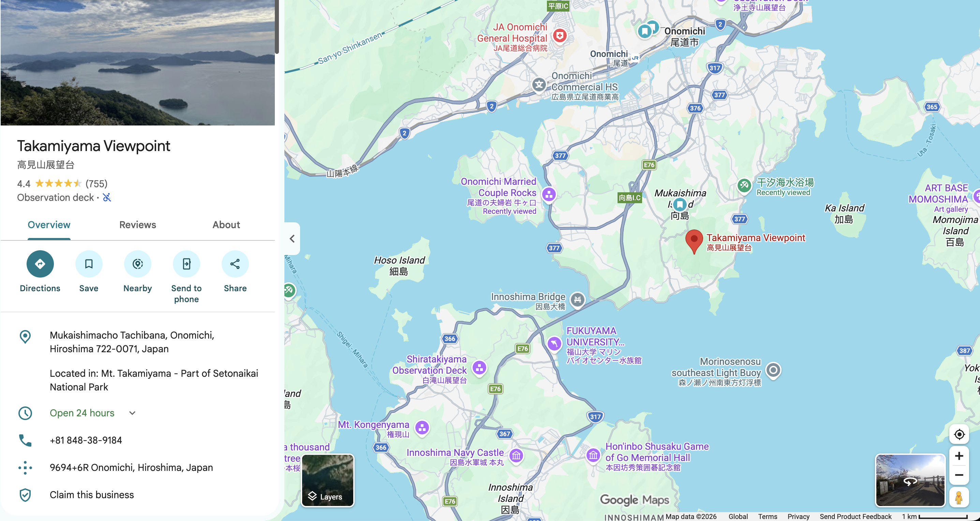Collapse the side panel with arrow
This screenshot has width=980, height=521.
click(x=292, y=238)
